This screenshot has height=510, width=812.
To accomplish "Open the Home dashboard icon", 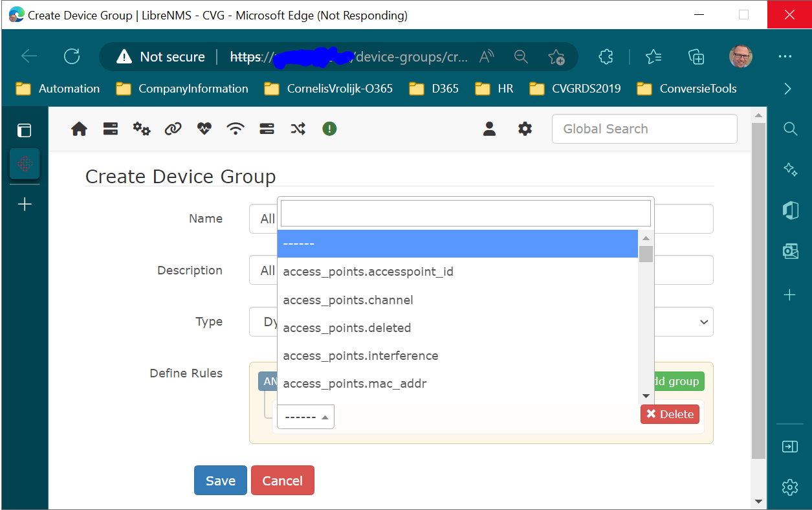I will 79,129.
